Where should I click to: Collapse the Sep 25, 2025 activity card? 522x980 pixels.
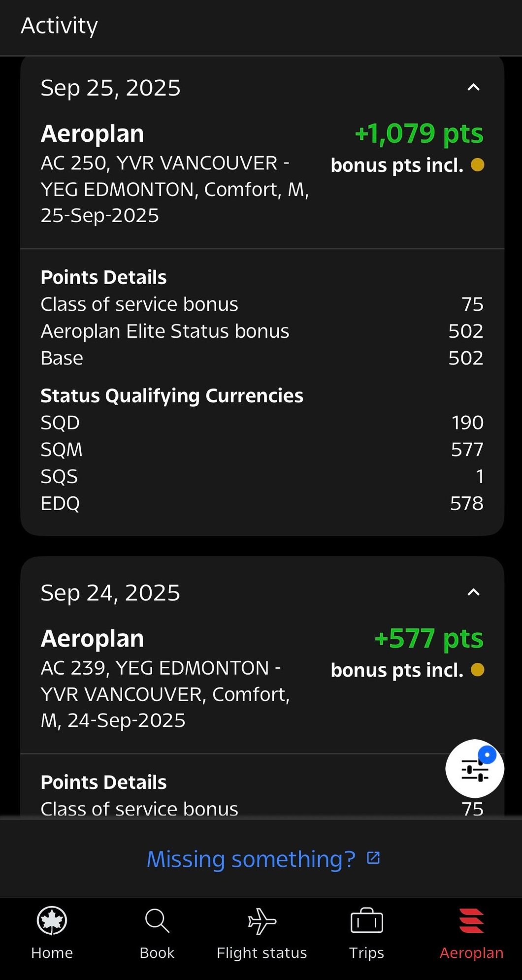click(473, 88)
